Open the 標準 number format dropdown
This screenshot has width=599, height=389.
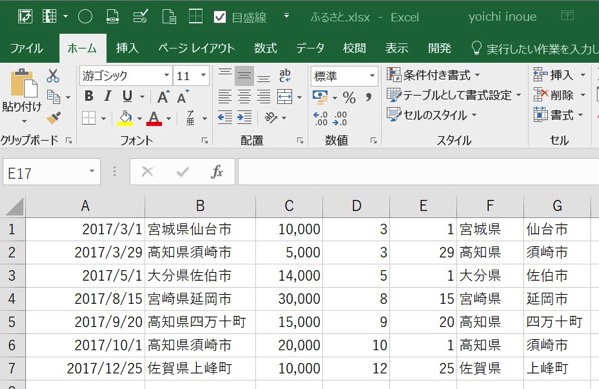(372, 76)
